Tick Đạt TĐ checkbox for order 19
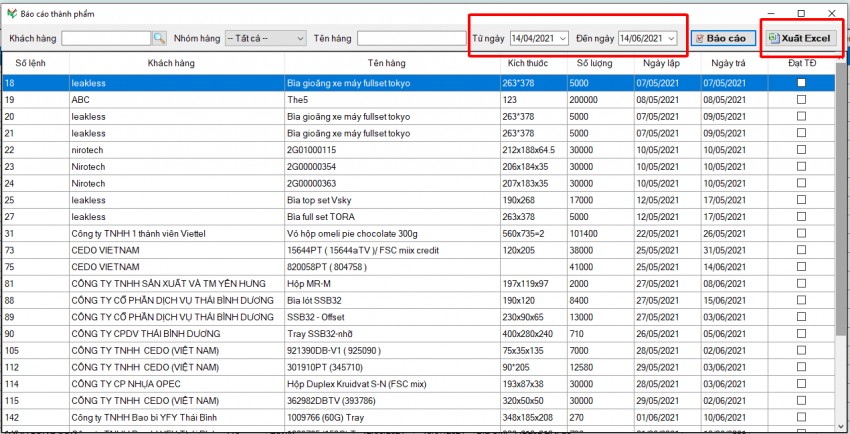 pyautogui.click(x=800, y=100)
